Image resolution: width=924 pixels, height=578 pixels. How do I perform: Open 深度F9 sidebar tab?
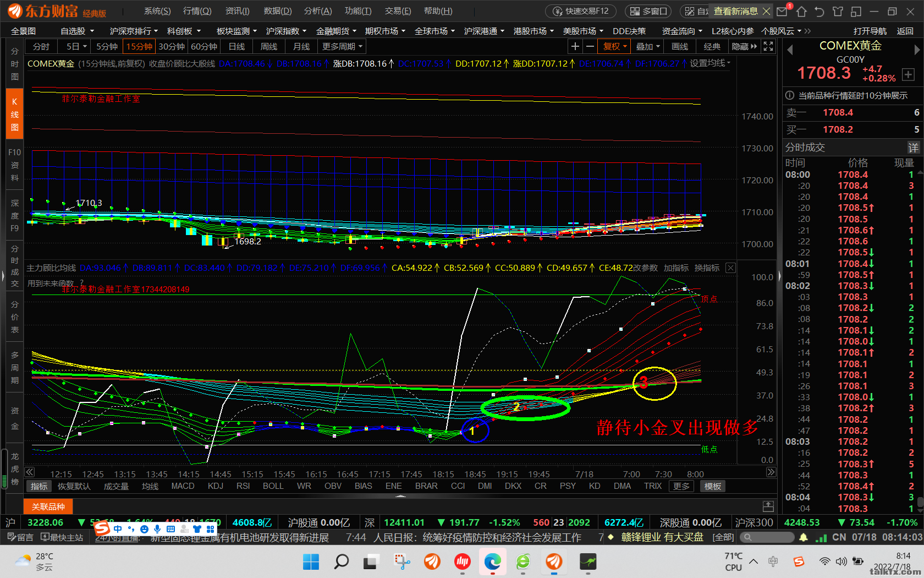pyautogui.click(x=15, y=215)
